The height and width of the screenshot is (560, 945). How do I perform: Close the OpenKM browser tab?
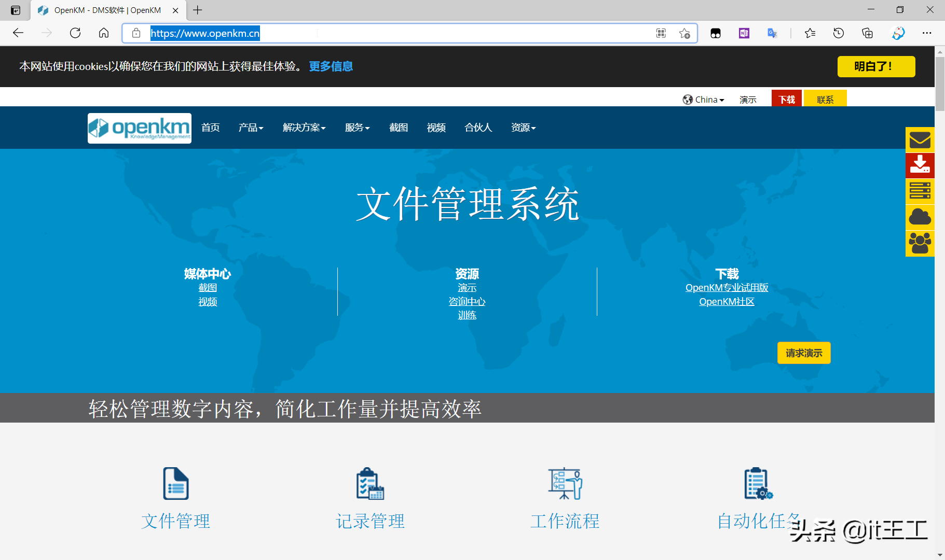pyautogui.click(x=175, y=10)
